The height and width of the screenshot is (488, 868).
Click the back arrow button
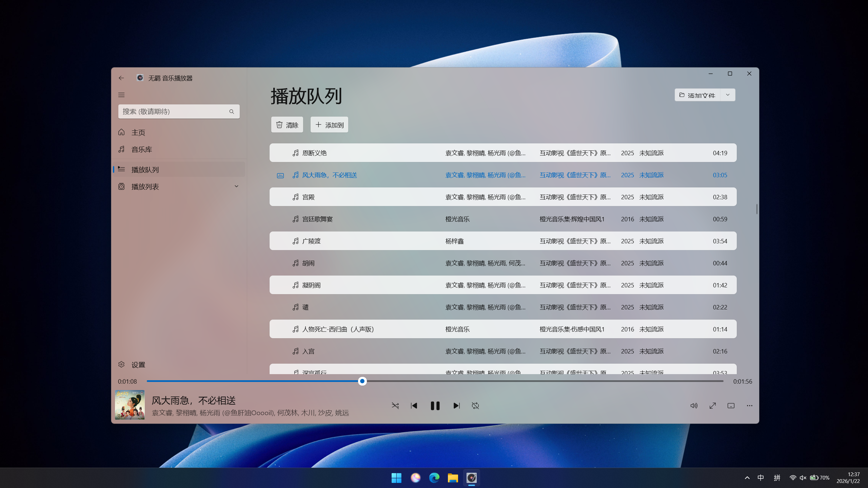click(x=121, y=78)
